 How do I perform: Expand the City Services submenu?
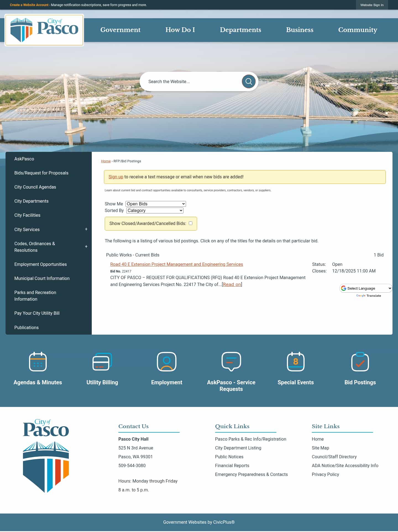point(86,229)
